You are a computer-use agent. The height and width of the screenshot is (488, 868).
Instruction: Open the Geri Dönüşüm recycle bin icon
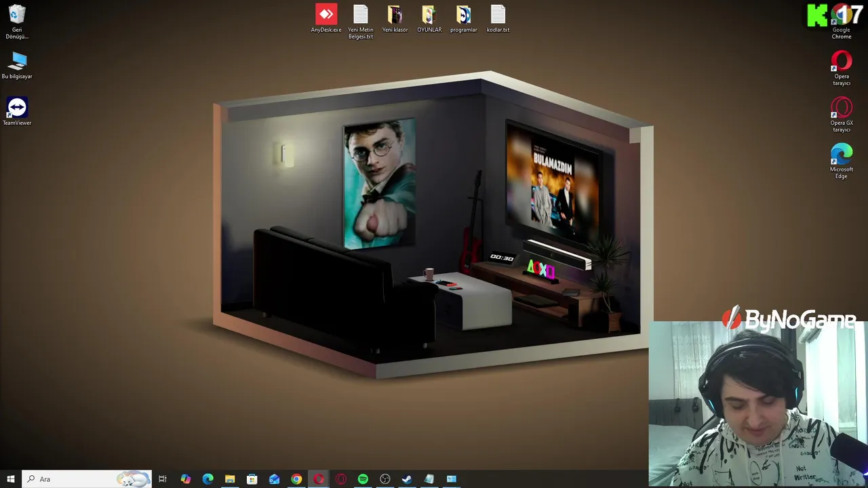click(17, 22)
